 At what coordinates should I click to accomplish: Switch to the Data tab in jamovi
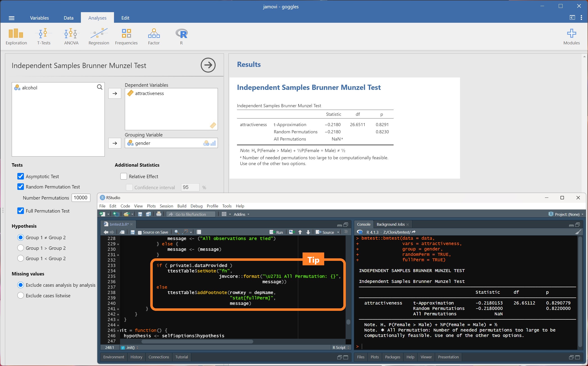point(68,18)
